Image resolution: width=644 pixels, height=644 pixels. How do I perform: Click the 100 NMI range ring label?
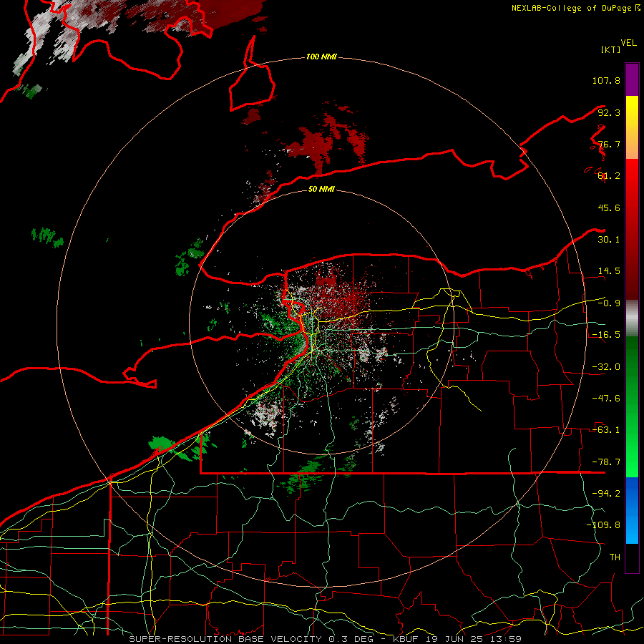tap(321, 57)
